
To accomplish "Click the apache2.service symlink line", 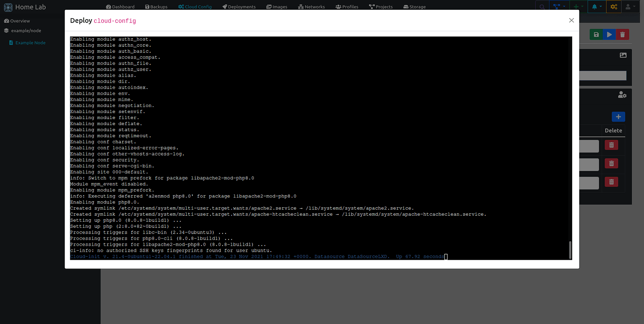I will coord(242,208).
